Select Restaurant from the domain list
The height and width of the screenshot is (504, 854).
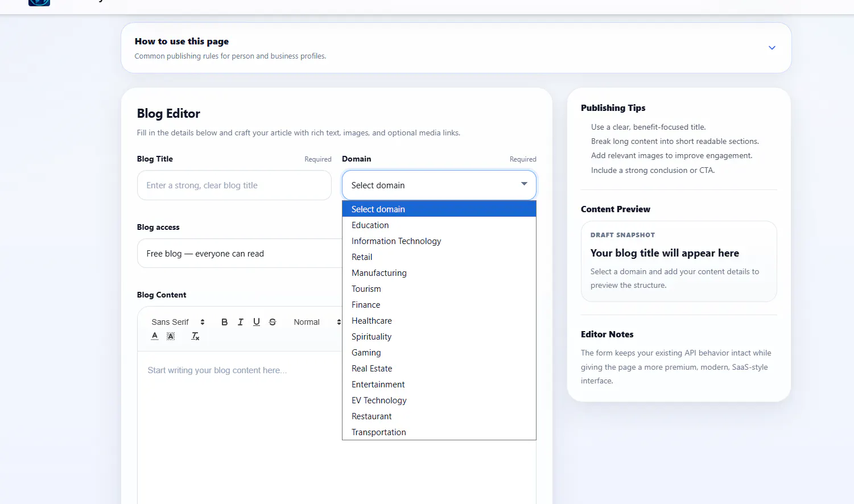tap(439, 416)
